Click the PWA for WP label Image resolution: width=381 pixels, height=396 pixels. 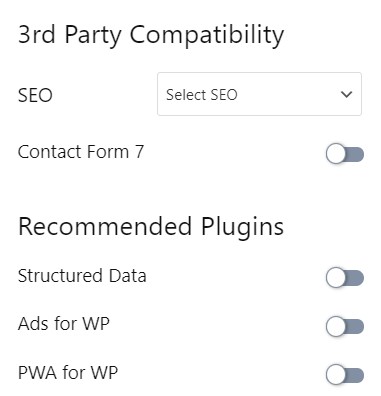[68, 372]
